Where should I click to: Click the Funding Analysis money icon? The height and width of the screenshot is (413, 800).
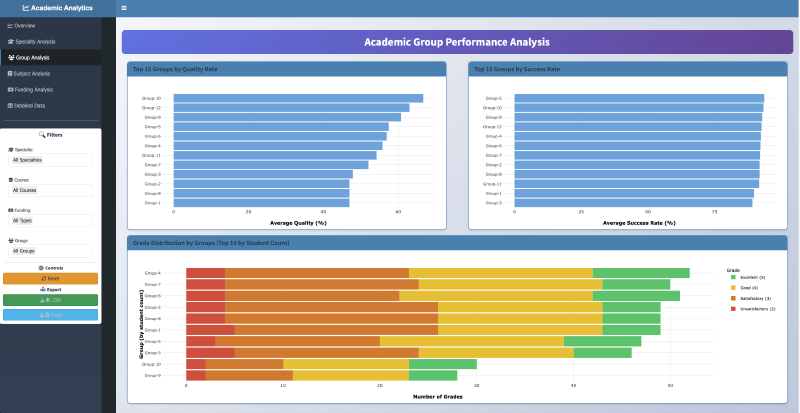tap(11, 90)
